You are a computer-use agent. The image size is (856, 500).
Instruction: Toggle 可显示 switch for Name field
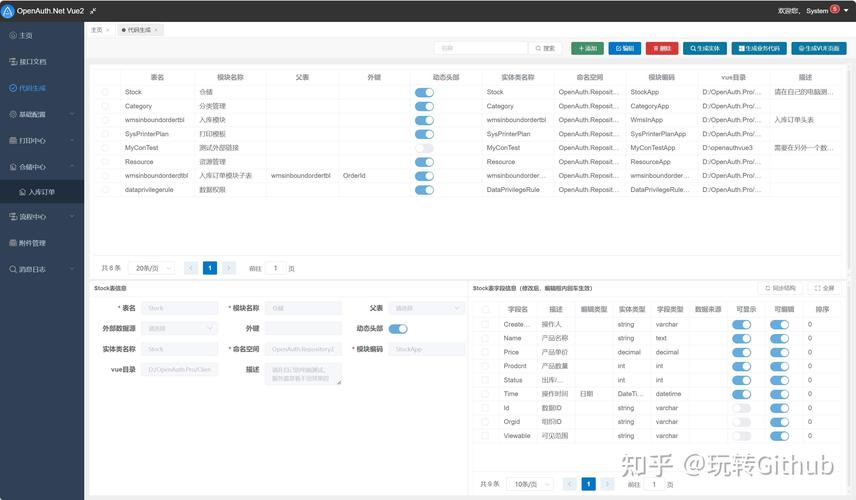(741, 338)
